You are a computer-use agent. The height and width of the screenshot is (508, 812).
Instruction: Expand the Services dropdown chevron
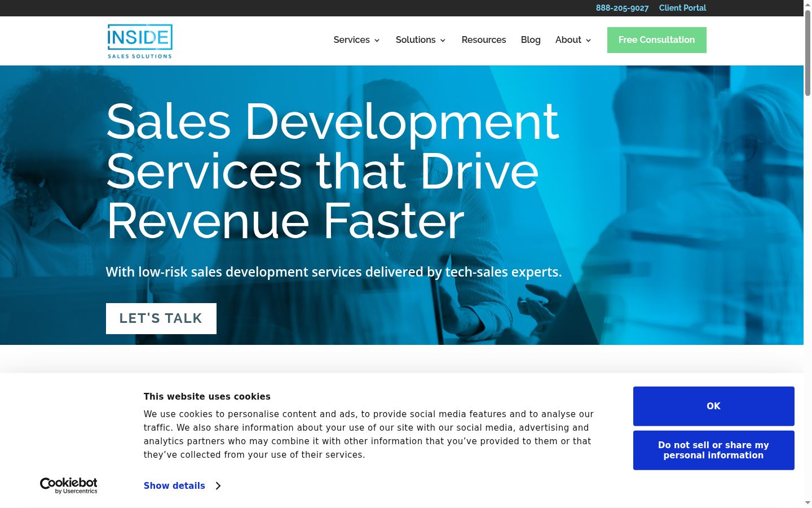click(x=377, y=41)
